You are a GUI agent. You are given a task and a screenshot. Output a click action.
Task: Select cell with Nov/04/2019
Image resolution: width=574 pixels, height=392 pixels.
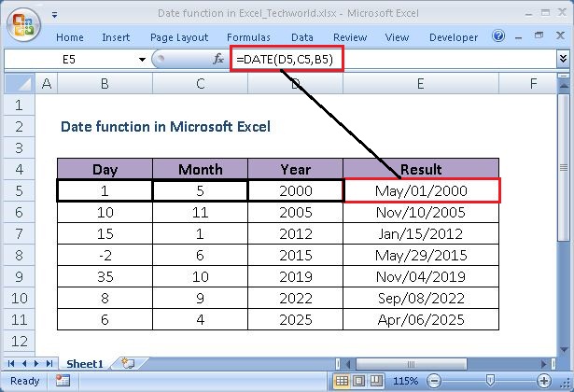pos(421,276)
